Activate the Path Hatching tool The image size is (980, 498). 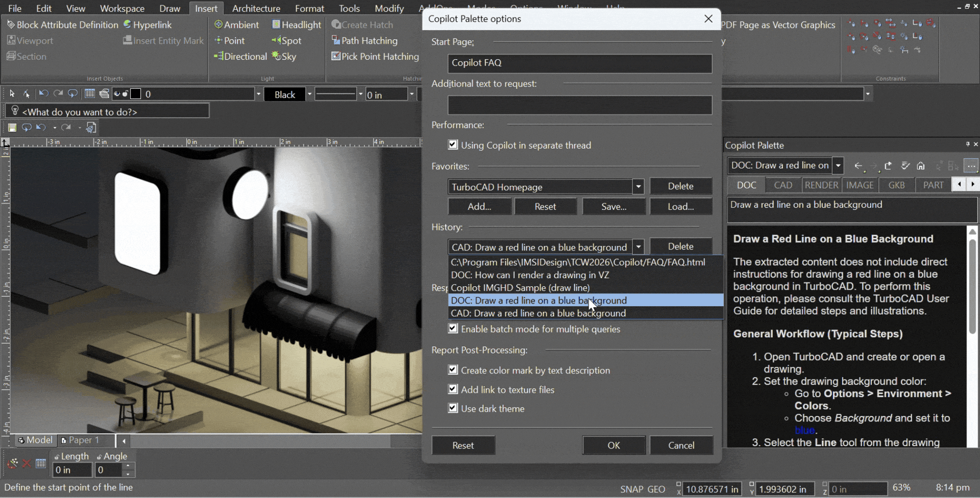pyautogui.click(x=364, y=40)
